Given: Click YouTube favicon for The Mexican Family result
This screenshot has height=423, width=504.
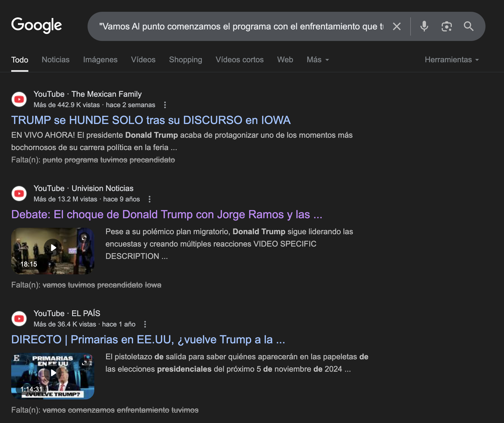Looking at the screenshot, I should (x=19, y=99).
